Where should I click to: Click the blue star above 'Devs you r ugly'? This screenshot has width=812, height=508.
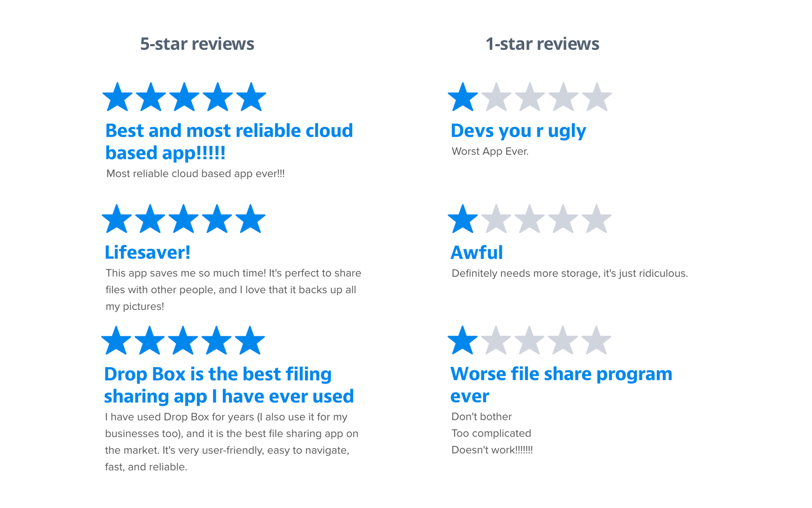coord(463,98)
